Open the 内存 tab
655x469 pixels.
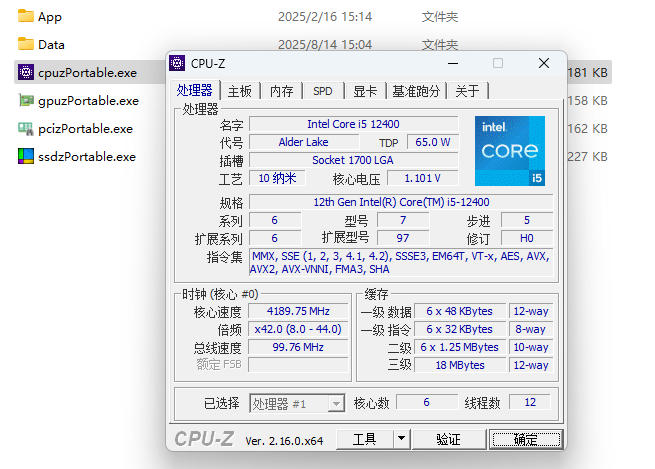(x=282, y=91)
